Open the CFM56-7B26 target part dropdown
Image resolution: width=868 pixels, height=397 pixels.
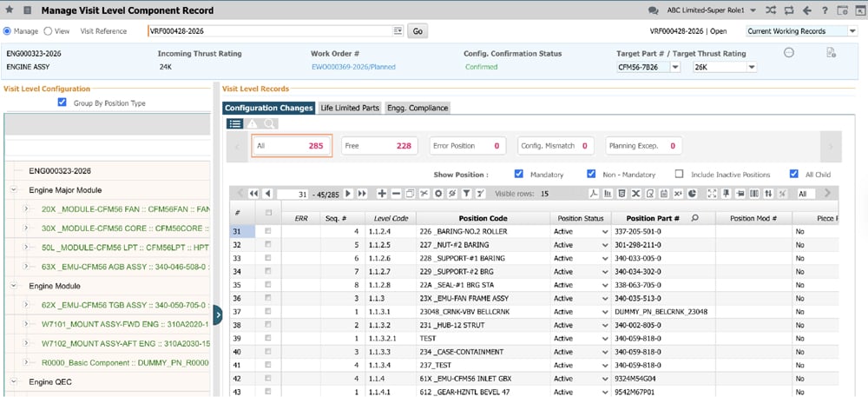[x=675, y=67]
